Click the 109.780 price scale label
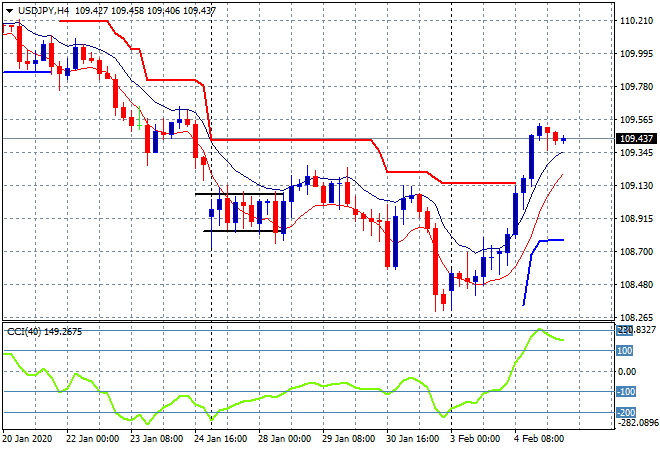The height and width of the screenshot is (450, 660). pos(636,87)
